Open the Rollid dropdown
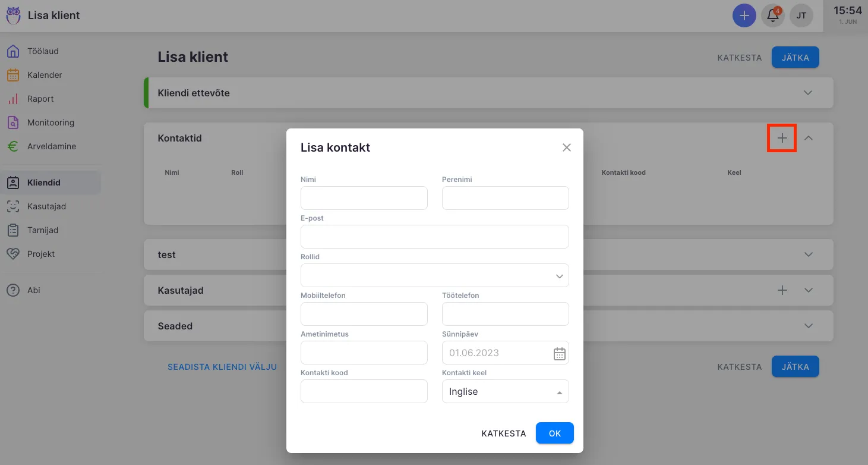The height and width of the screenshot is (465, 868). point(434,275)
